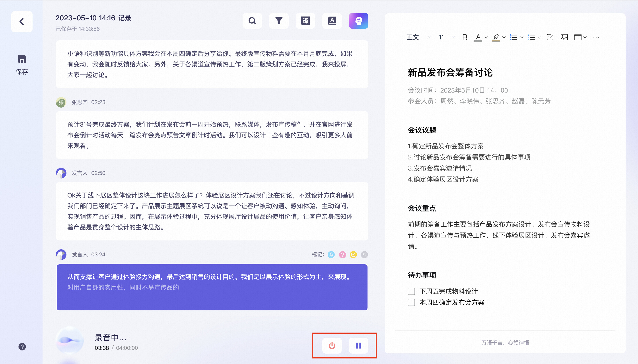The width and height of the screenshot is (638, 364).
Task: Open the font size 11 dropdown
Action: tap(447, 37)
